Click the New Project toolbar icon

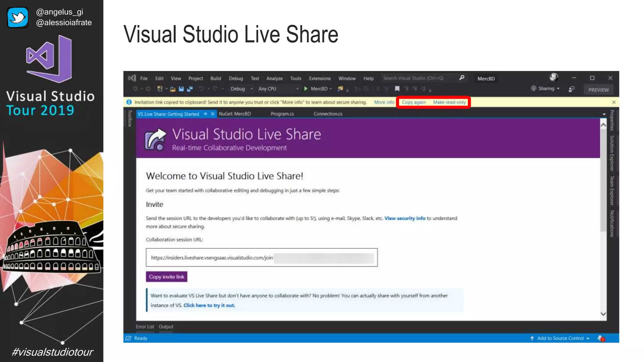(160, 89)
